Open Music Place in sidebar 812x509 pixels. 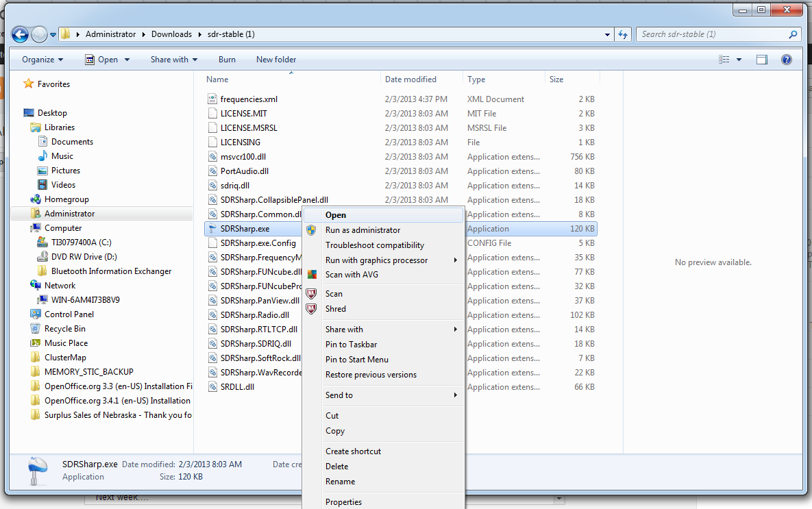(66, 343)
